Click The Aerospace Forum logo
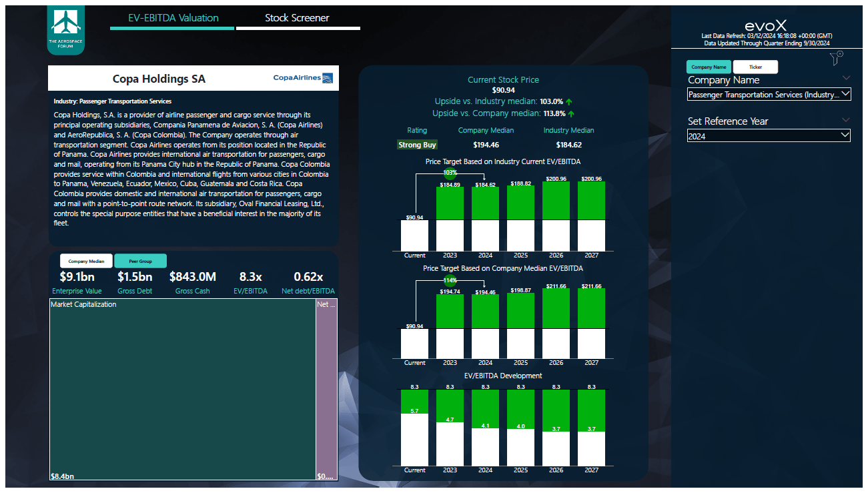The width and height of the screenshot is (868, 493). pyautogui.click(x=65, y=29)
